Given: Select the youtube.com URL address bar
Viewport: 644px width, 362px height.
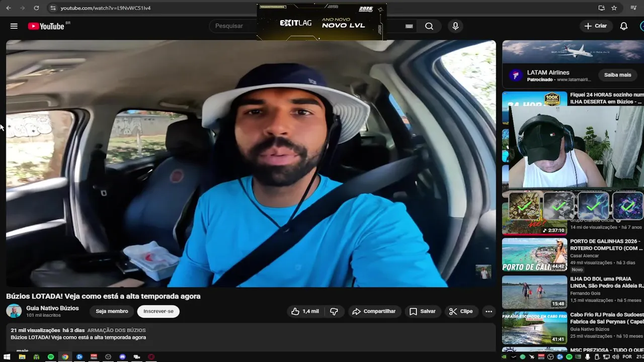Looking at the screenshot, I should pos(105,8).
